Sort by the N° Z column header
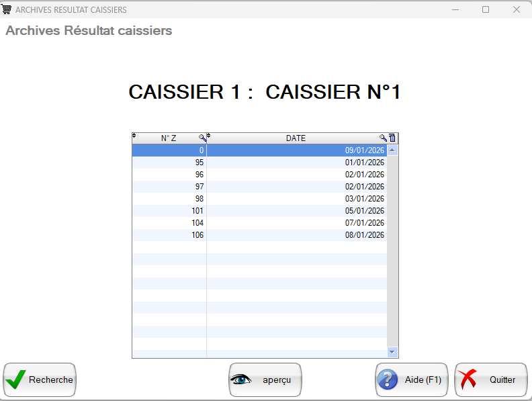 [169, 138]
